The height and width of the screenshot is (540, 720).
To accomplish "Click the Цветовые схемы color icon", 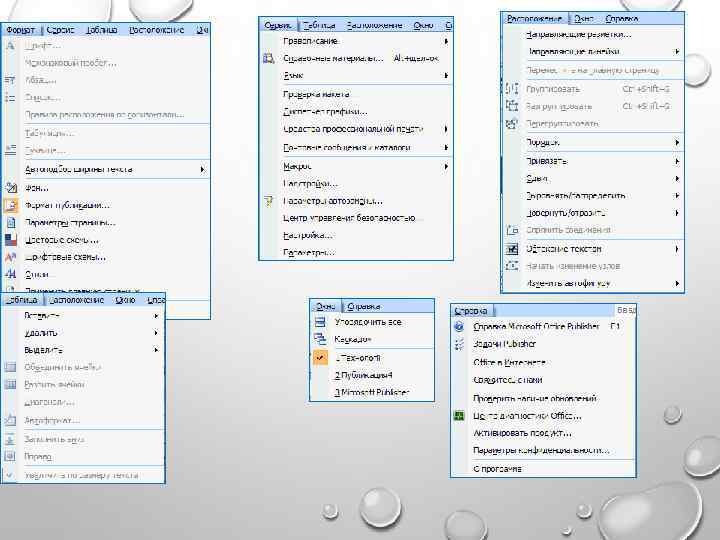I will click(11, 240).
